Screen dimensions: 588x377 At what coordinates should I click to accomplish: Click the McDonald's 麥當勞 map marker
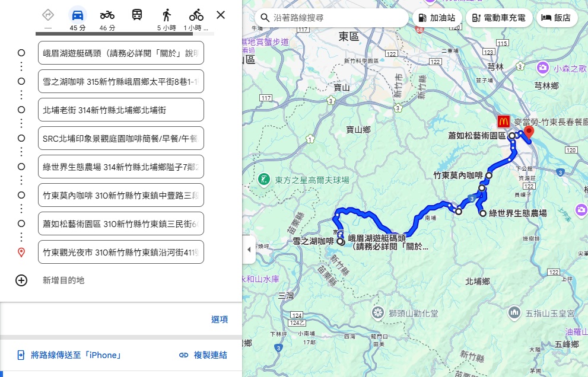(503, 122)
